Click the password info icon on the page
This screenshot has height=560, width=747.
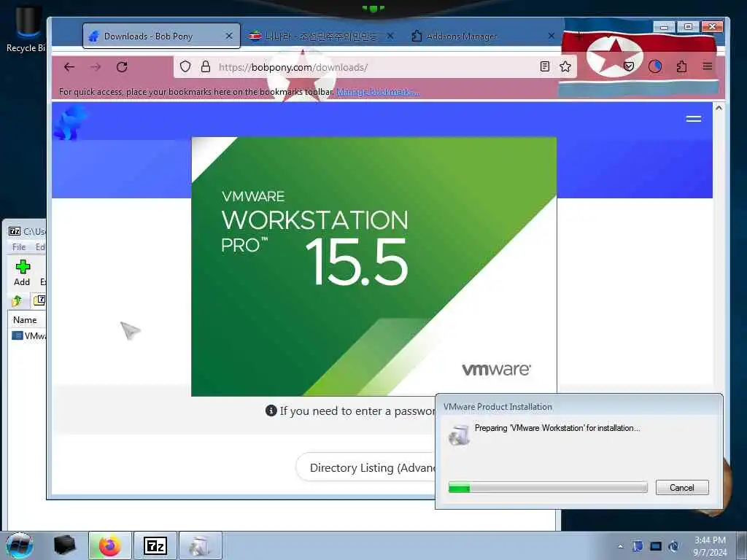coord(271,411)
